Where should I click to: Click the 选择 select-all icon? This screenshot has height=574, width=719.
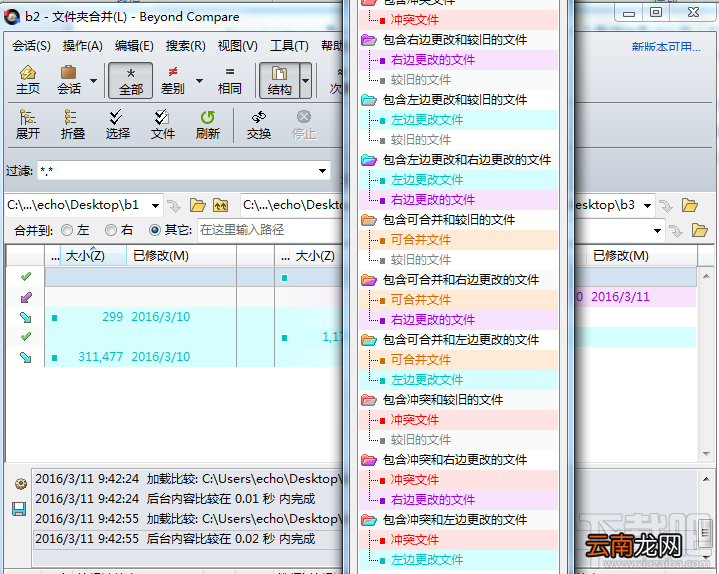pyautogui.click(x=117, y=125)
